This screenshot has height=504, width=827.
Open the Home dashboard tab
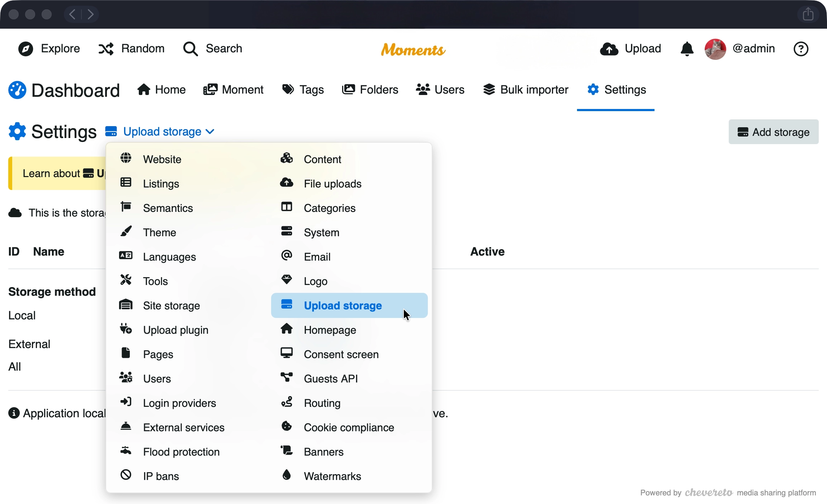pos(161,90)
